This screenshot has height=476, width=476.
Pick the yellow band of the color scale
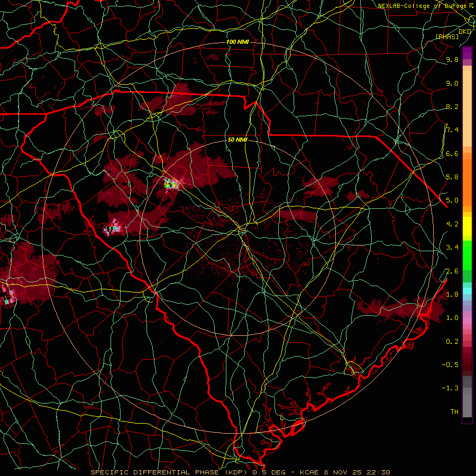tap(467, 226)
